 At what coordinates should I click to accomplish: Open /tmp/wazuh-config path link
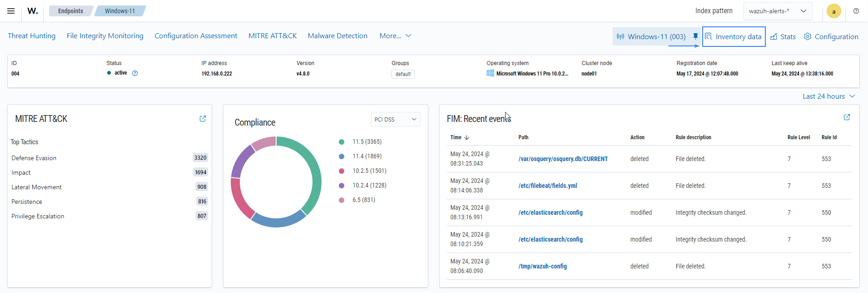click(543, 266)
